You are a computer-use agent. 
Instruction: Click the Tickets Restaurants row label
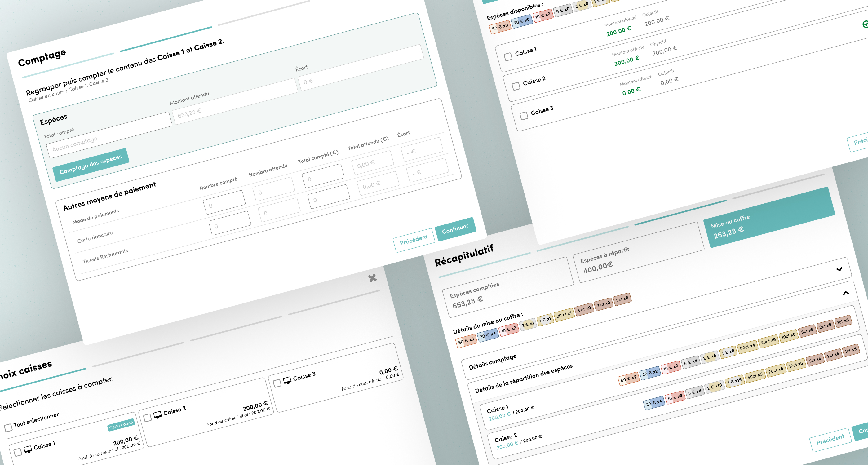click(105, 256)
